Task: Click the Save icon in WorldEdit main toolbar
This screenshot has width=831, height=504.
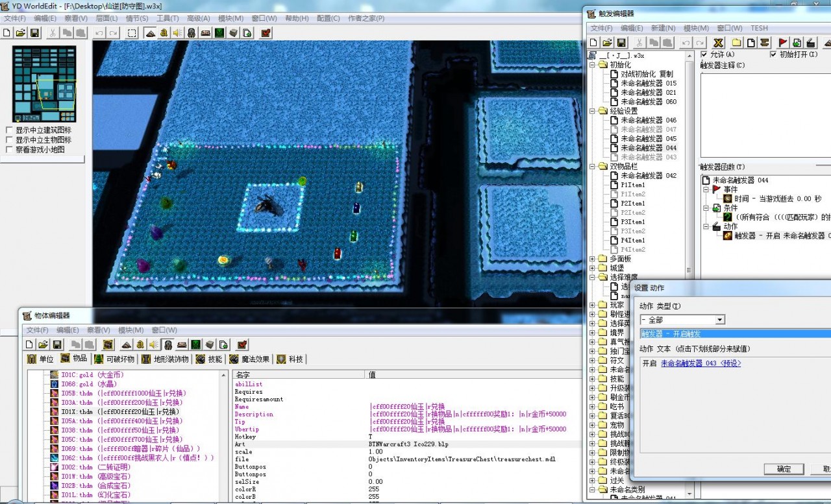Action: coord(34,32)
